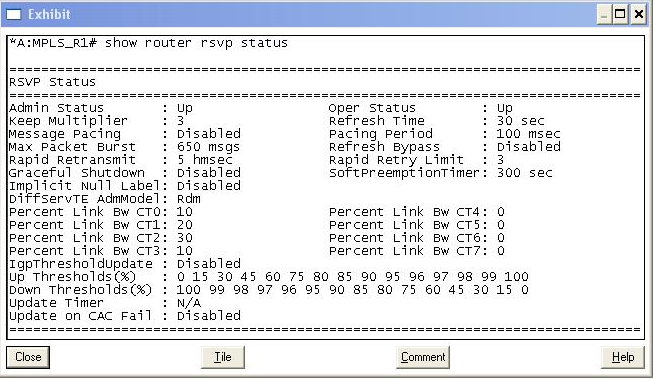Open the Comment dialog button

(423, 357)
